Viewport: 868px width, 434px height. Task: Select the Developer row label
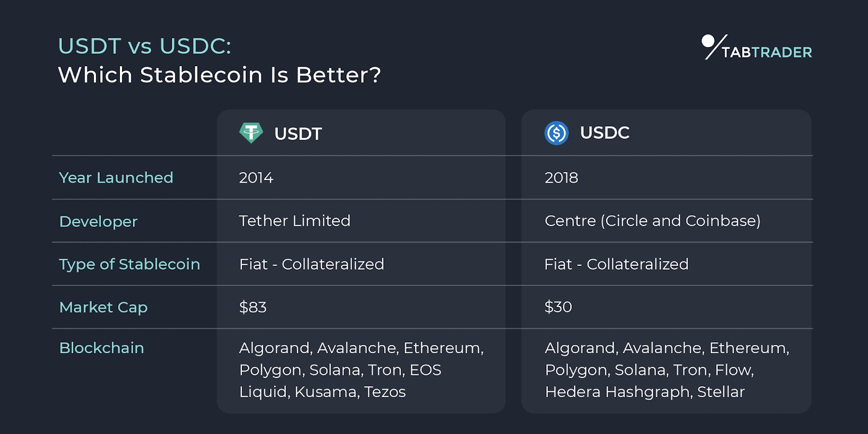tap(98, 221)
